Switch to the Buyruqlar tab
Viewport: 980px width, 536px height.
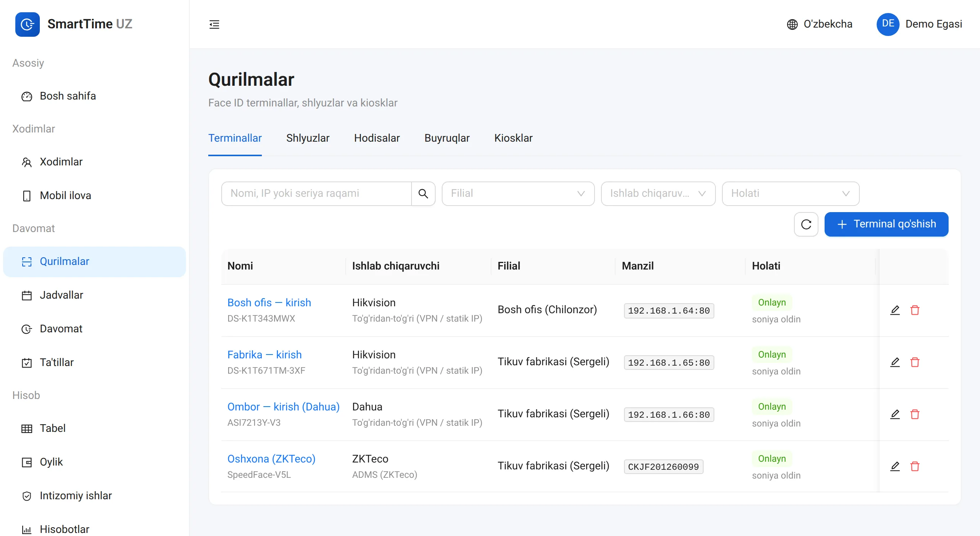[x=447, y=138]
